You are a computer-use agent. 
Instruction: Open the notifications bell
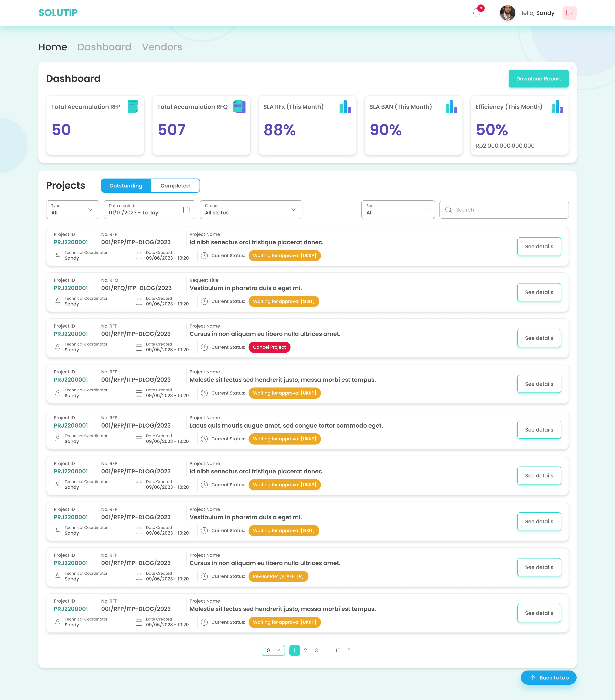(476, 13)
